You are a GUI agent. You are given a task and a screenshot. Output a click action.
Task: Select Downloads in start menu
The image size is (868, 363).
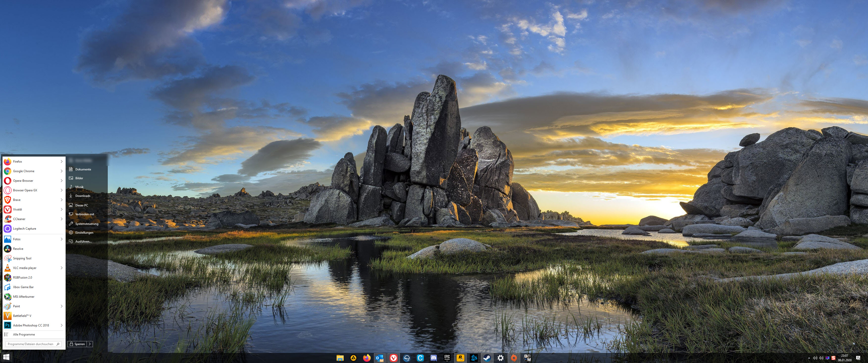[83, 196]
